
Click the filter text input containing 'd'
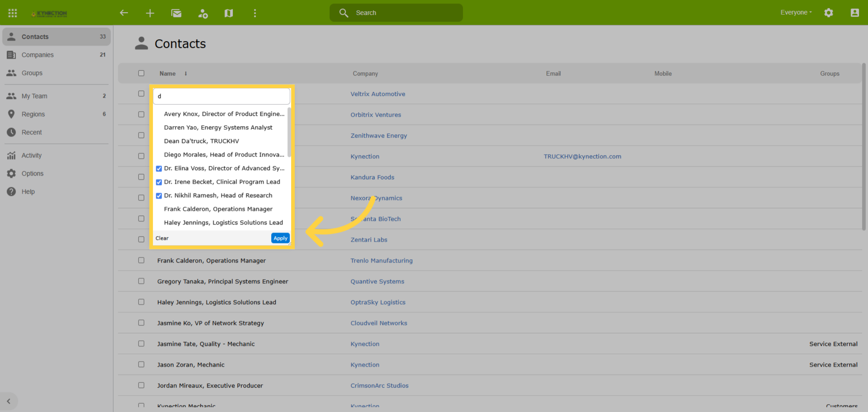(221, 96)
